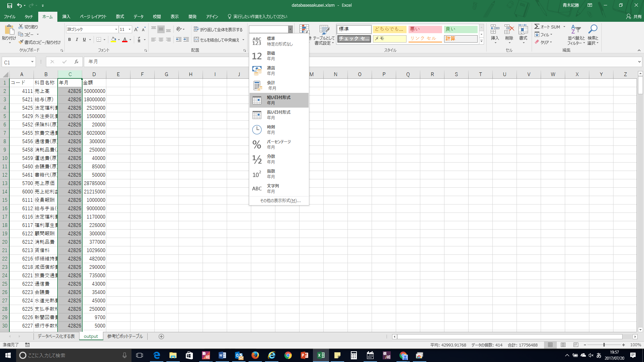Click More Number Formats link
This screenshot has height=362, width=644.
(280, 201)
